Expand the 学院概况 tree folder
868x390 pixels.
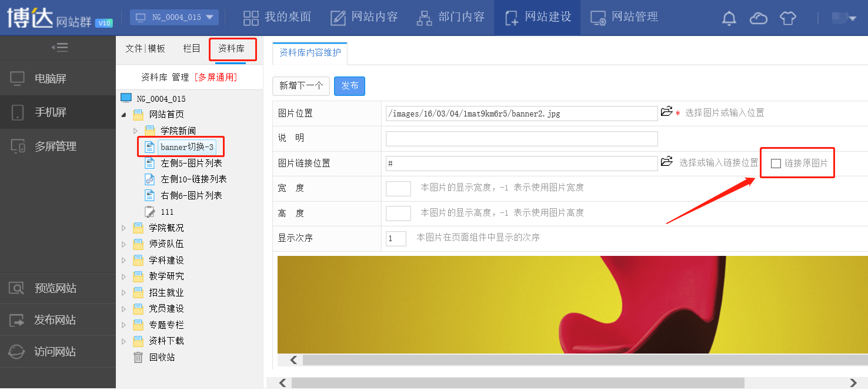[123, 228]
